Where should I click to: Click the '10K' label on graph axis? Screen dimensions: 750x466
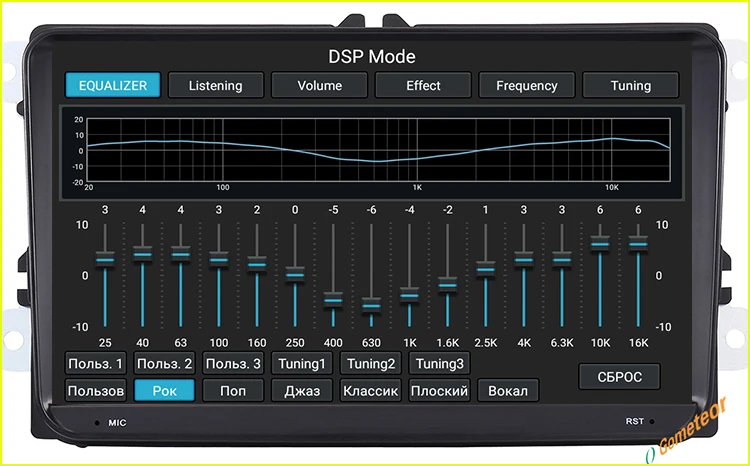(612, 188)
